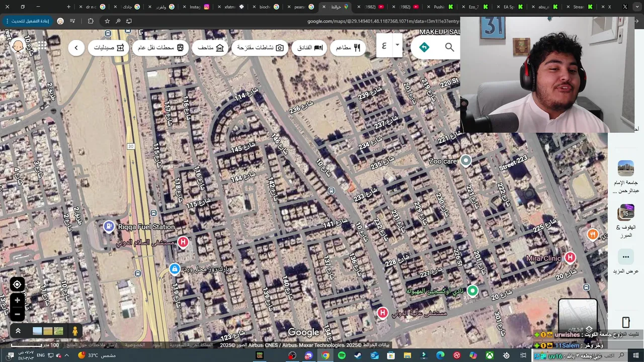Click the Chrome profile avatar
Screen dimensions: 644x362
coord(60,21)
